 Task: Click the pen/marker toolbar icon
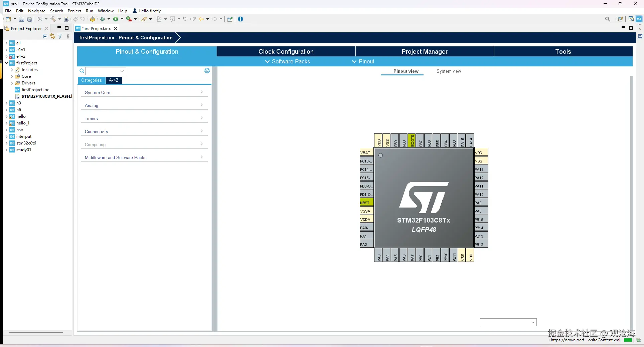click(x=144, y=19)
